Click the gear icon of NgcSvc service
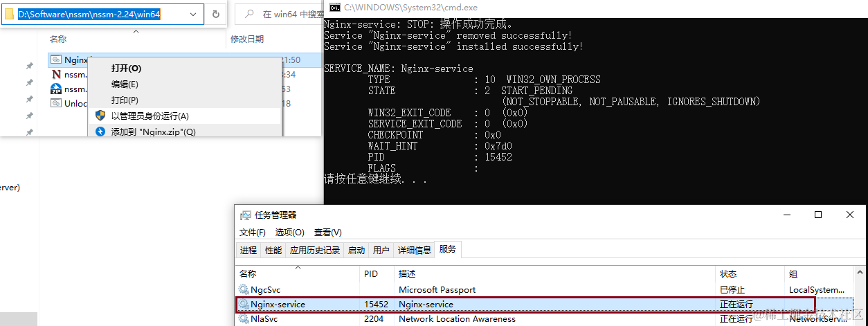Image resolution: width=868 pixels, height=326 pixels. coord(244,290)
